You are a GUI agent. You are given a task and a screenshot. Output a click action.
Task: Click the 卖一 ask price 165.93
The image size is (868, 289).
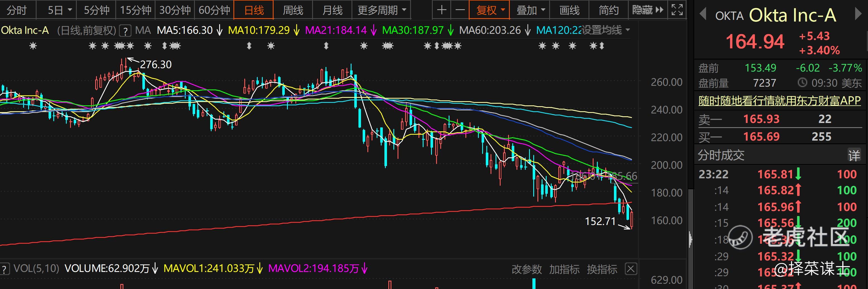click(x=761, y=119)
